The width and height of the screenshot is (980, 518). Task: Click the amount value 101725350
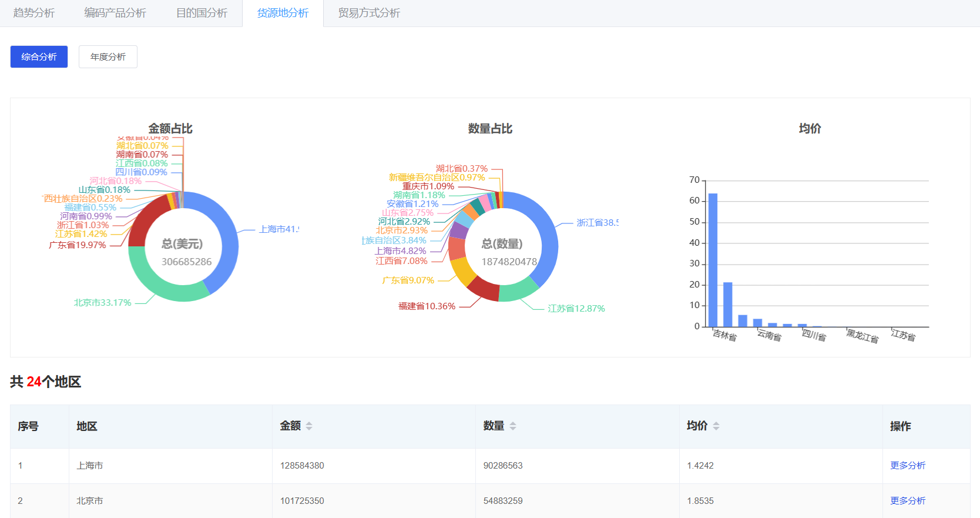(x=302, y=500)
